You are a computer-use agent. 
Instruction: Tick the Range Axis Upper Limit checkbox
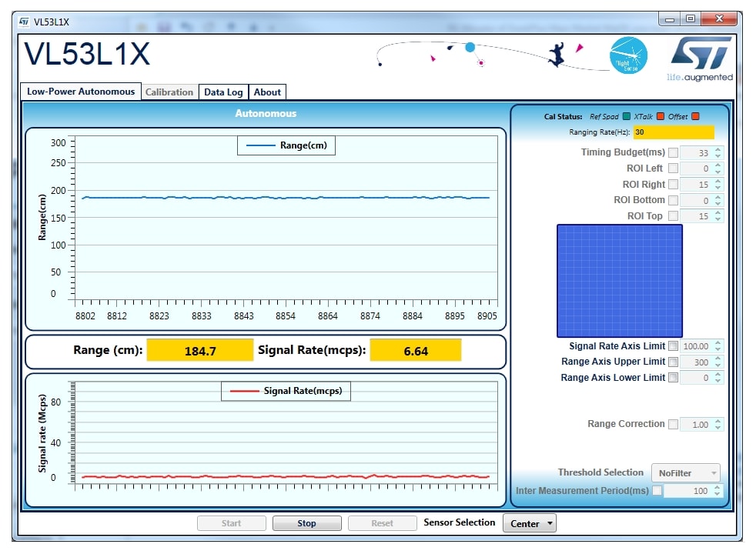coord(674,362)
